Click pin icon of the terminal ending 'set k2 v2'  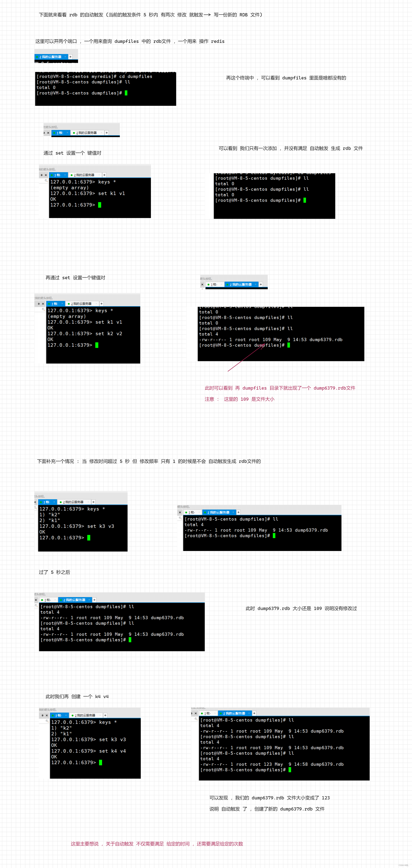(39, 304)
